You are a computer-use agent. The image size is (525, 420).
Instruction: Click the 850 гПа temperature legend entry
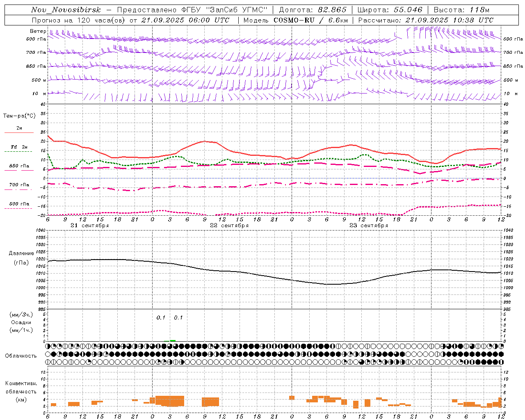pyautogui.click(x=19, y=166)
